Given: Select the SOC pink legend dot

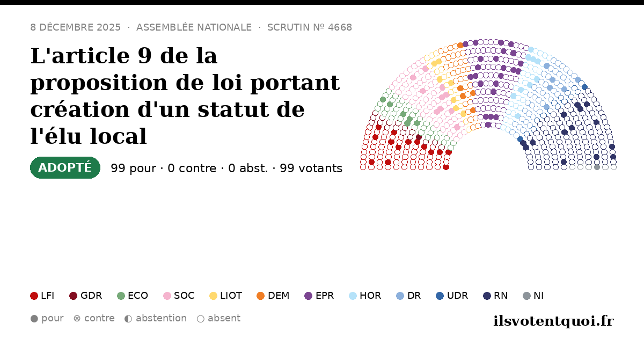Looking at the screenshot, I should pos(167,296).
